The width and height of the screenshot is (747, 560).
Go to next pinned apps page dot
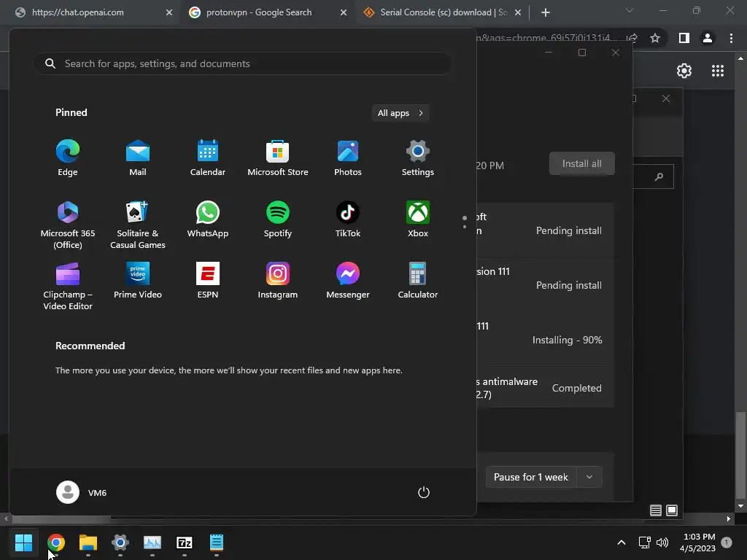click(465, 227)
